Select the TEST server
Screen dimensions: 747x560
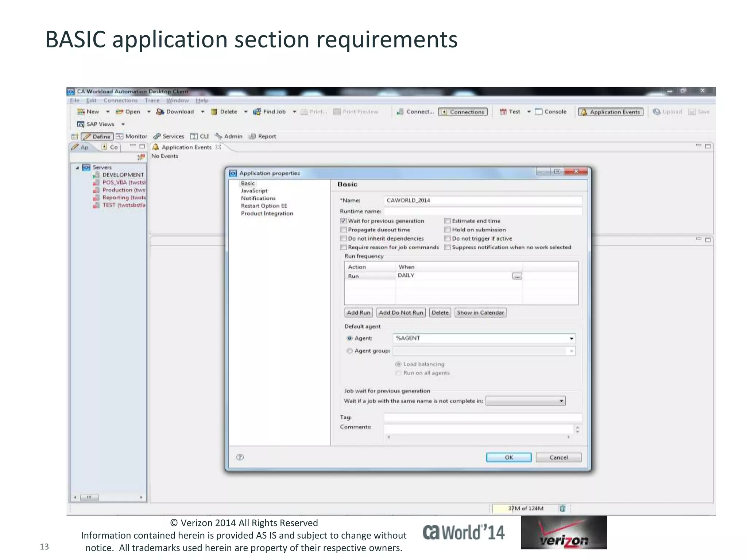pyautogui.click(x=124, y=205)
